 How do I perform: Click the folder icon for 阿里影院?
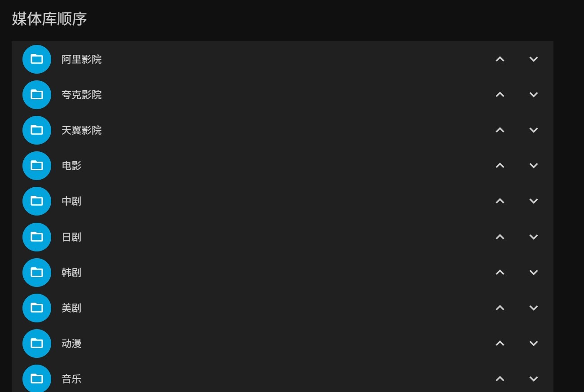[37, 59]
